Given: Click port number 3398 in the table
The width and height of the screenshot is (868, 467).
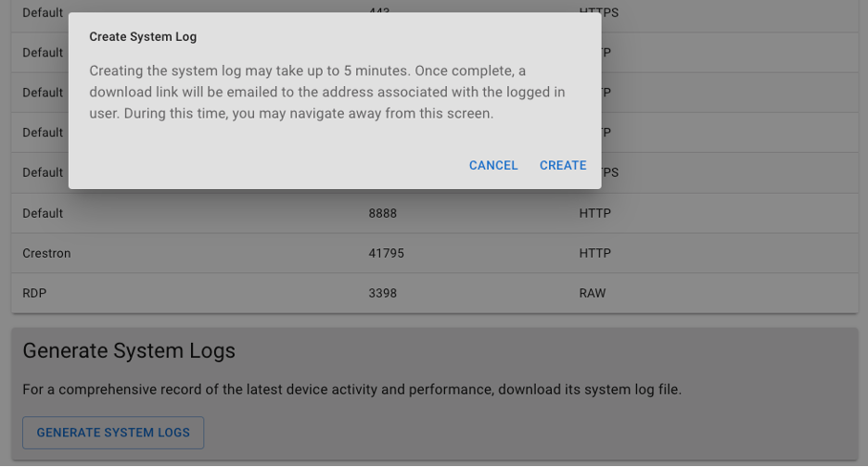Looking at the screenshot, I should (x=382, y=293).
